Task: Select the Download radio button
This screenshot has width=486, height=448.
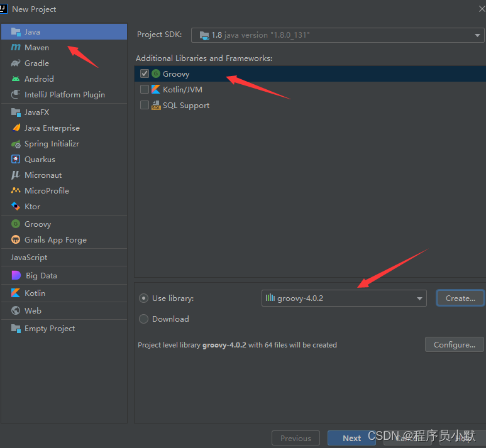Action: coord(143,319)
